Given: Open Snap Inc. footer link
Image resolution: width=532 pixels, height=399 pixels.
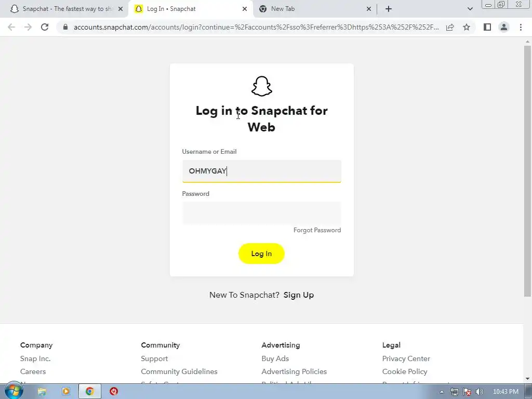Looking at the screenshot, I should point(35,358).
